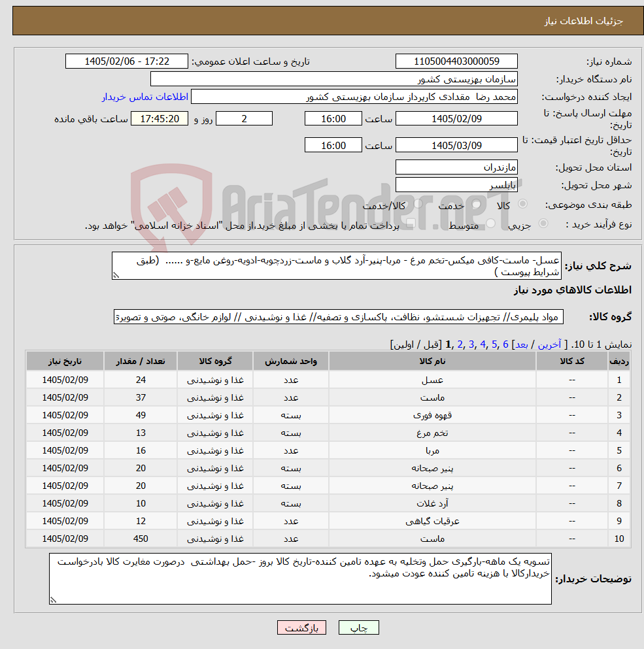Image resolution: width=644 pixels, height=649 pixels.
Task: Click the resize handle of buyer notes box
Action: [53, 600]
